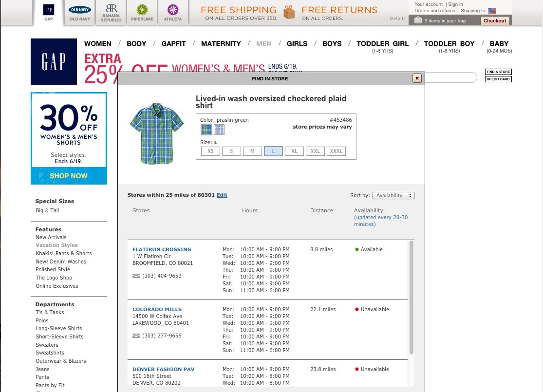Switch to Piperlime brand tab
Viewport: 543px width, 392px height.
point(142,13)
